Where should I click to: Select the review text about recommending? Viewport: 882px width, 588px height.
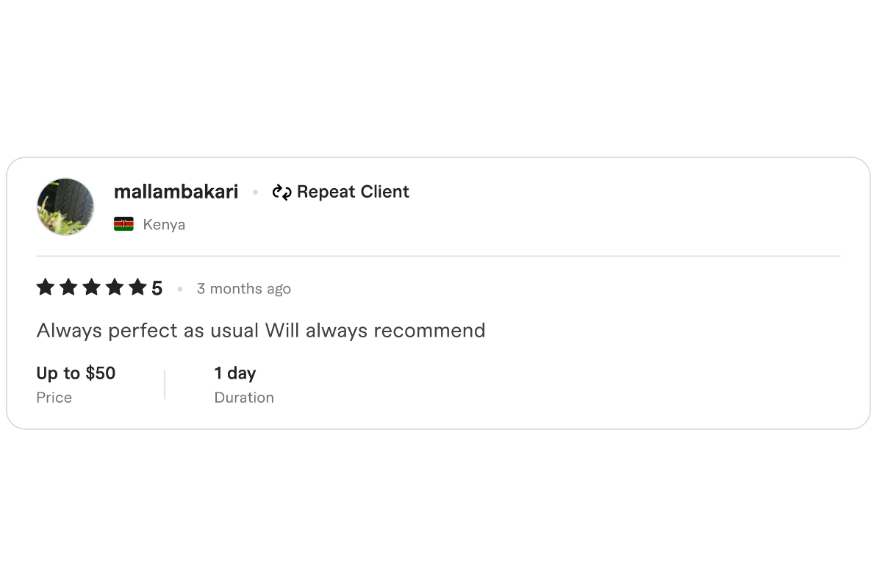(261, 331)
